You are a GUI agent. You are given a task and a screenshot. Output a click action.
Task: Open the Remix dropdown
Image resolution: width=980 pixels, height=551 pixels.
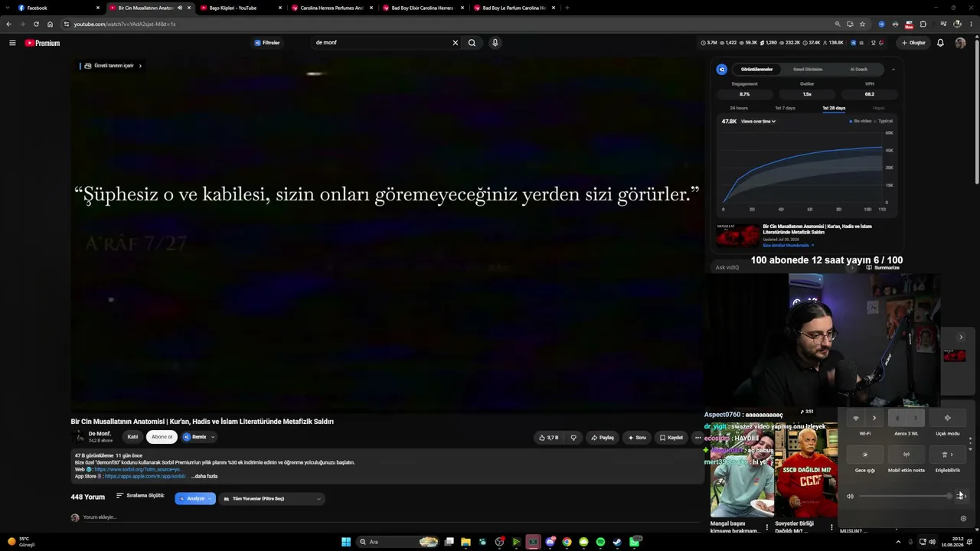click(199, 437)
